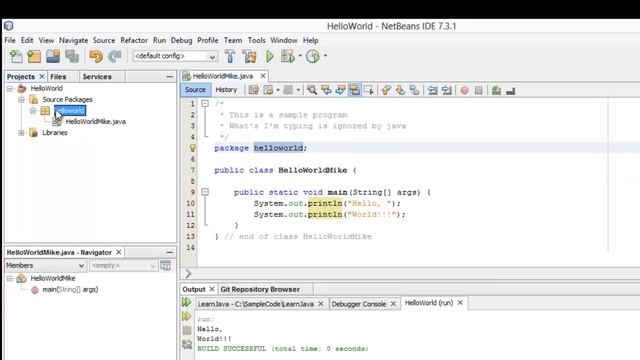Run project with green play icon
Image resolution: width=640 pixels, height=360 pixels.
pyautogui.click(x=269, y=56)
